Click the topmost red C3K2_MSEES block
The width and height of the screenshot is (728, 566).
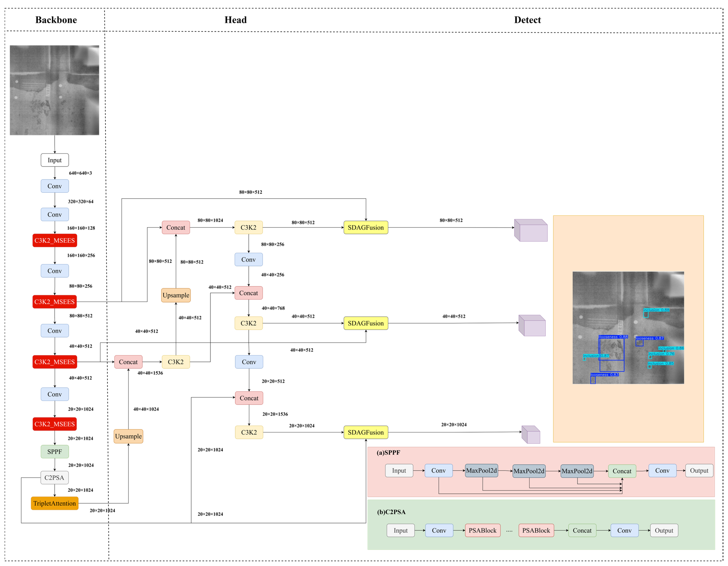pos(55,241)
